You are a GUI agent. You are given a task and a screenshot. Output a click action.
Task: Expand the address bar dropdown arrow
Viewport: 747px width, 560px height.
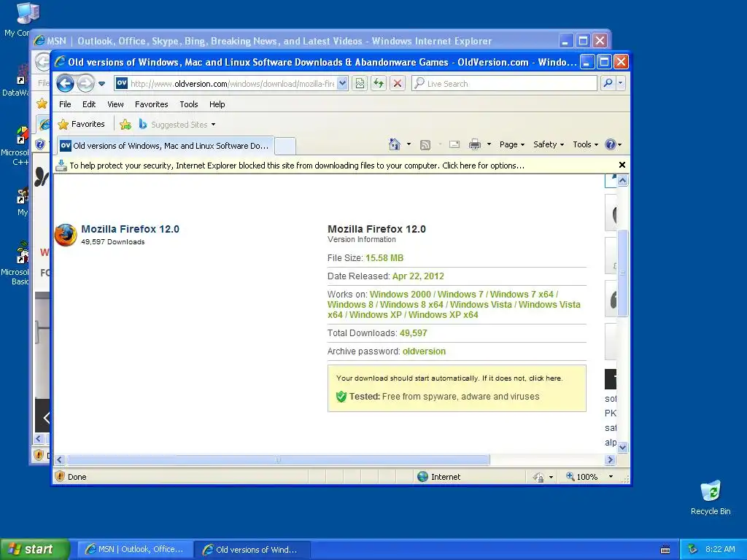342,84
